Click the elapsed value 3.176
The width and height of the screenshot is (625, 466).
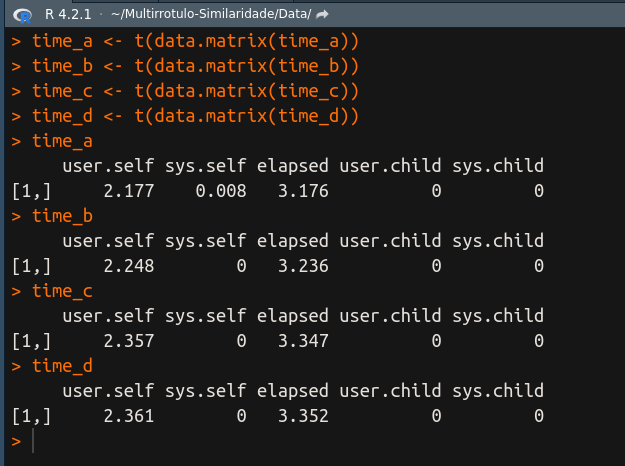(303, 191)
